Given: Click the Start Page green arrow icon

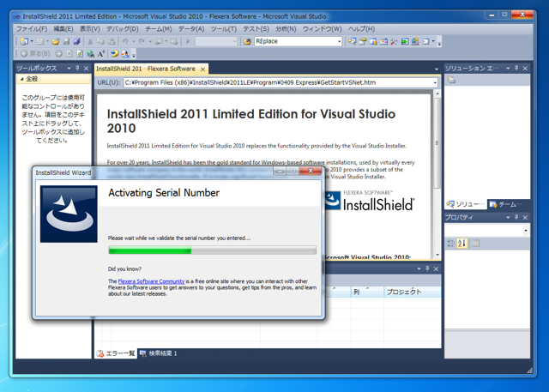Looking at the screenshot, I should pos(405,42).
